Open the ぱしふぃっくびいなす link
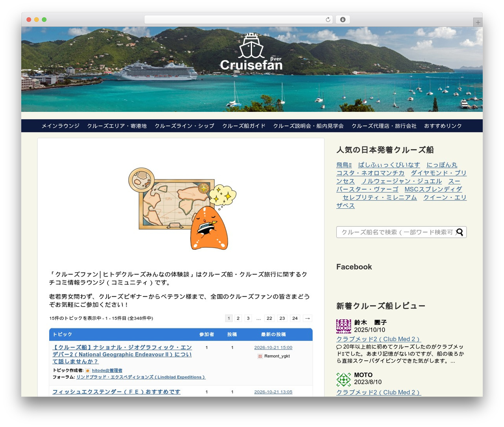The image size is (504, 427). click(x=389, y=165)
